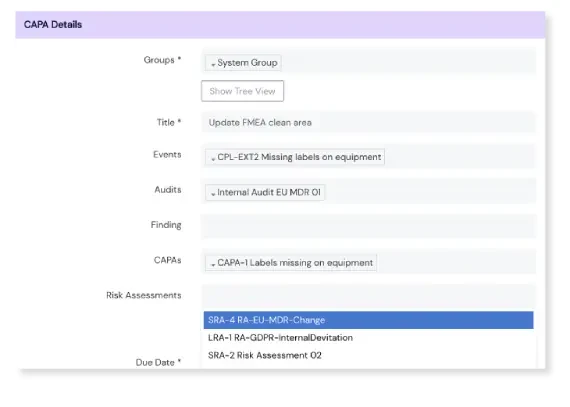This screenshot has height=407, width=570.
Task: Click the Due Date label
Action: tap(158, 362)
